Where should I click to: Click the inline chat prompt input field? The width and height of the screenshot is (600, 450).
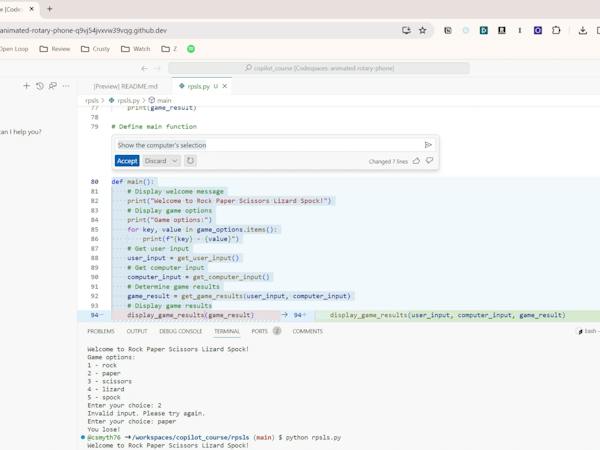click(268, 145)
